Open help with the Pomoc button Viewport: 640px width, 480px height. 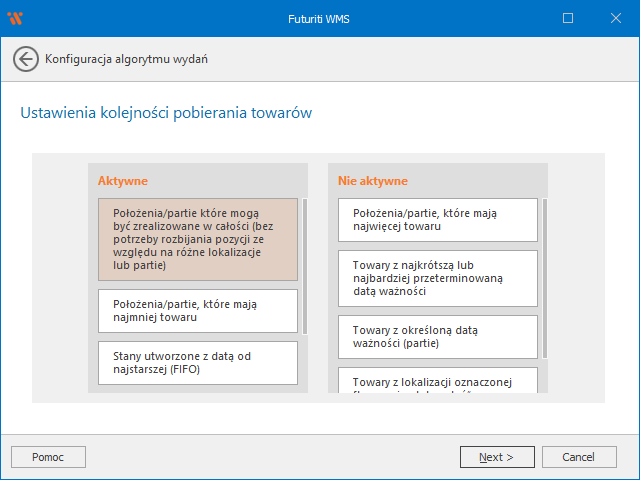[x=48, y=457]
